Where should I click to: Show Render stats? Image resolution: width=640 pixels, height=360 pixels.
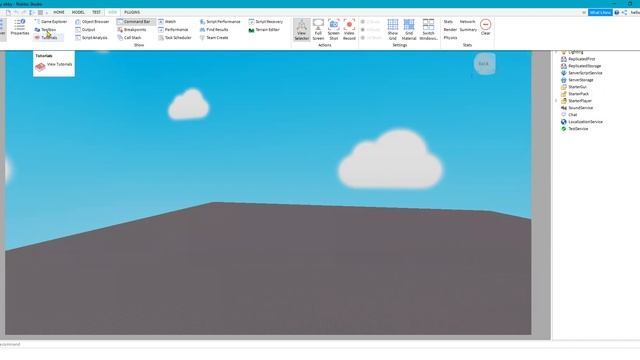450,30
